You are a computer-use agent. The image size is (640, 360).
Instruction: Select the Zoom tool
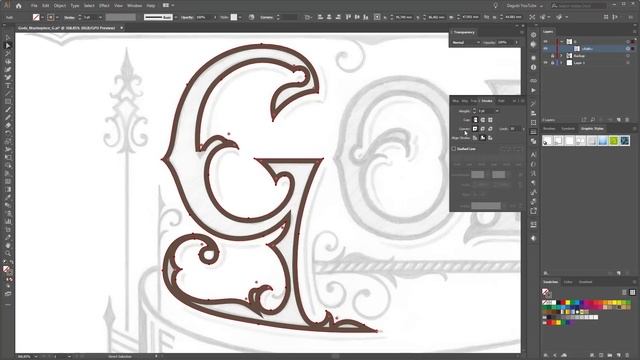tap(8, 253)
